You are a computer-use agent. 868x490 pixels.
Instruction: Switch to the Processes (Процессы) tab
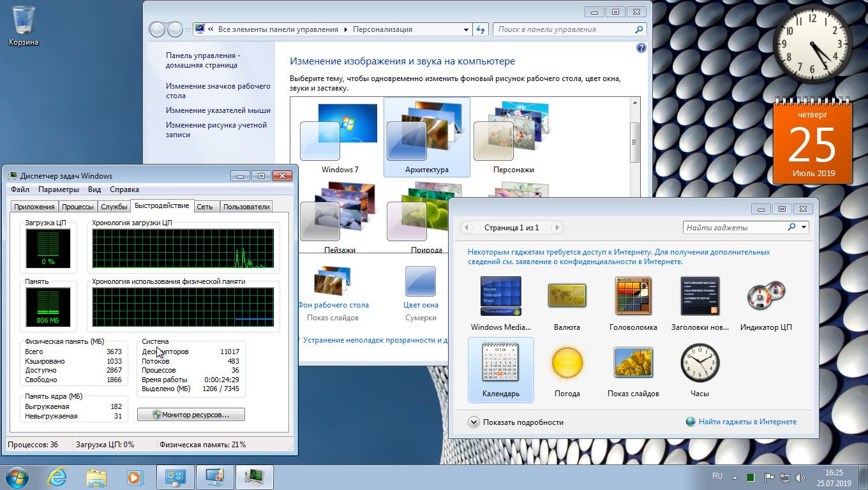78,207
